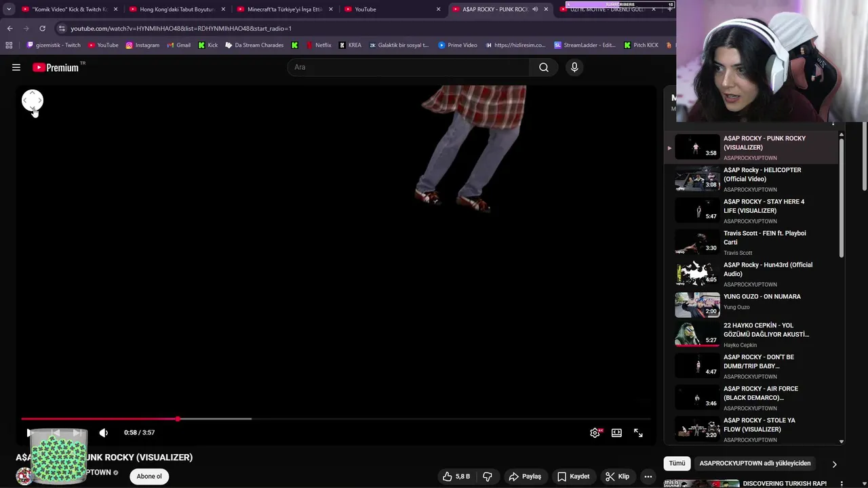Mute the video with the speaker icon

point(104,432)
